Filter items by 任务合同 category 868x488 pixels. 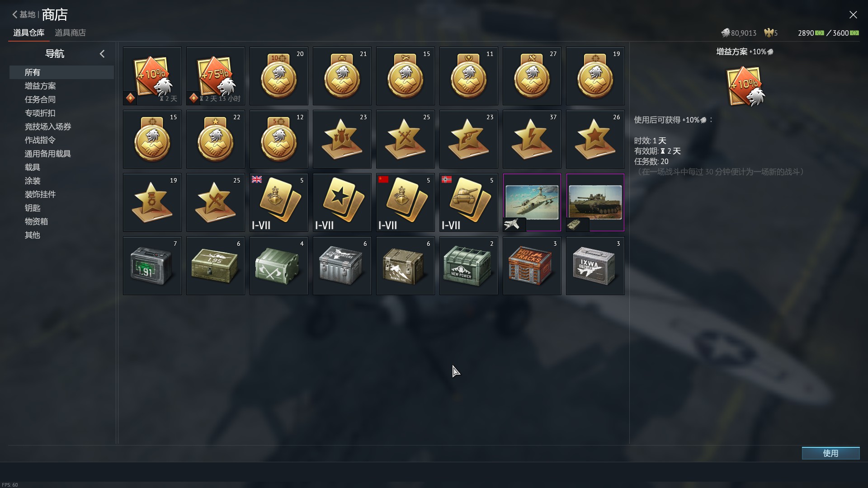click(40, 99)
